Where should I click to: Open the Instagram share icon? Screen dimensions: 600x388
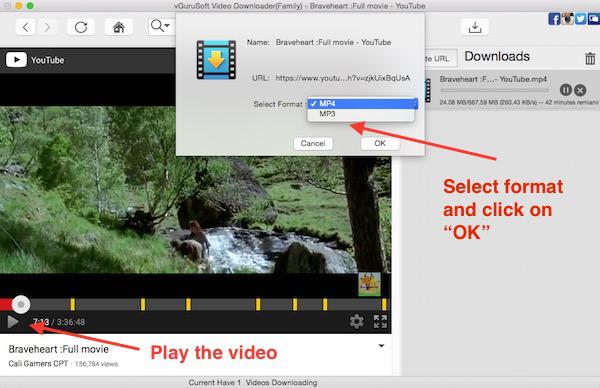[x=567, y=19]
